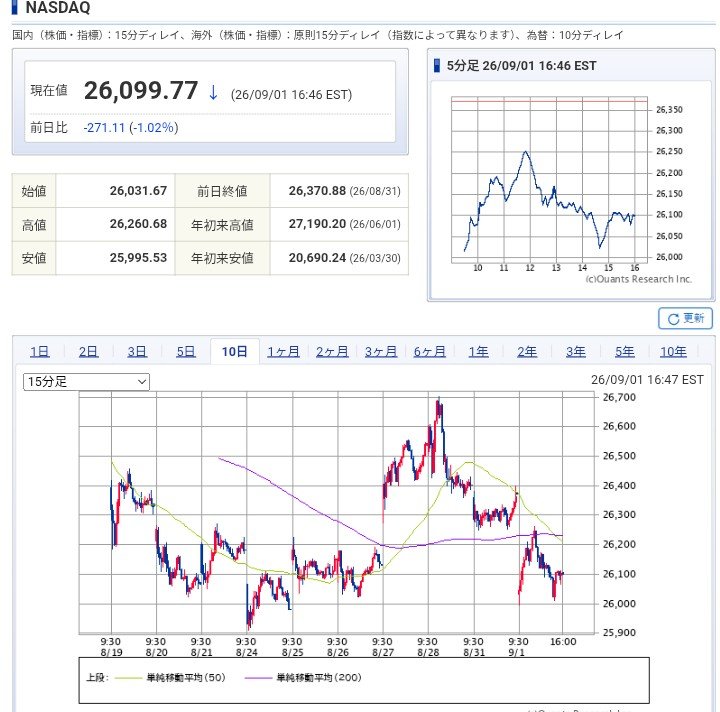The width and height of the screenshot is (720, 712).
Task: Select the 3日 period tab
Action: (137, 352)
